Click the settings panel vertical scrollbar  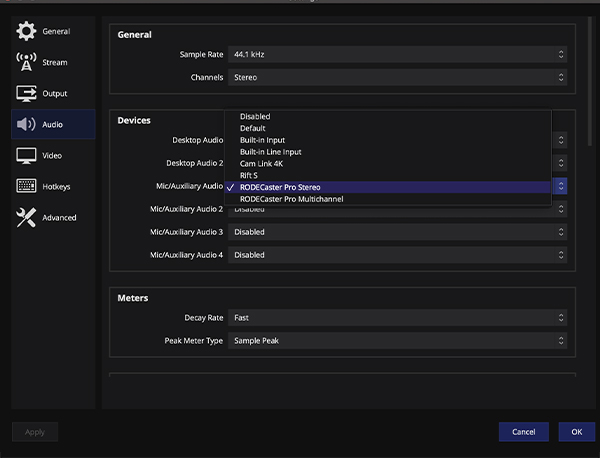point(590,81)
